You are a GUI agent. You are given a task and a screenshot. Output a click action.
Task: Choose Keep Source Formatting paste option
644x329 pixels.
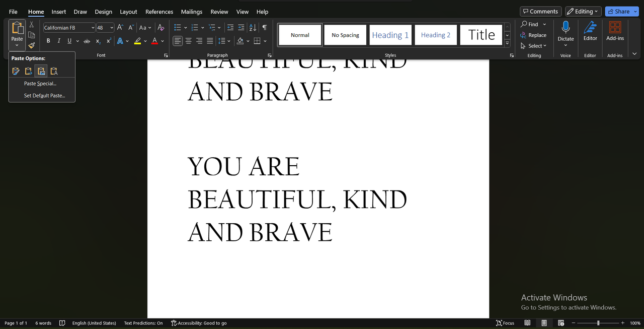click(16, 71)
